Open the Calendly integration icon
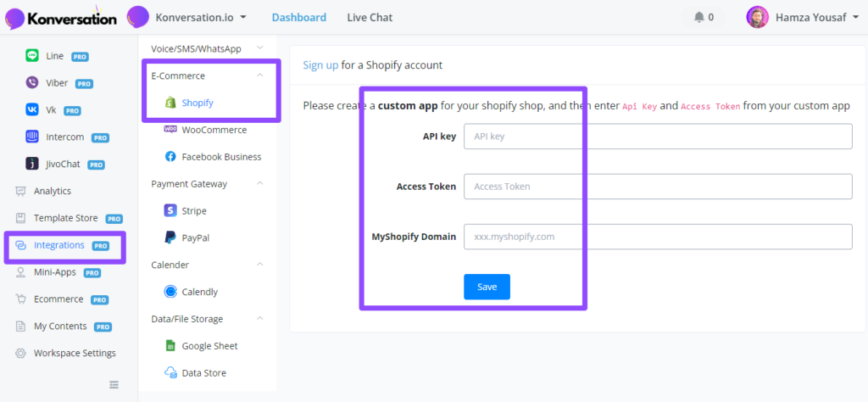The width and height of the screenshot is (868, 402). click(170, 292)
